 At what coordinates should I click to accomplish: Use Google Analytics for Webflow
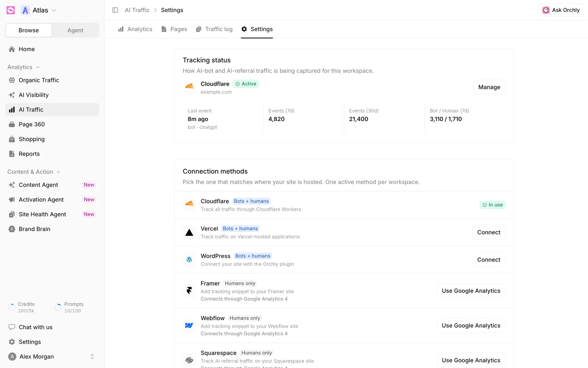pyautogui.click(x=471, y=326)
